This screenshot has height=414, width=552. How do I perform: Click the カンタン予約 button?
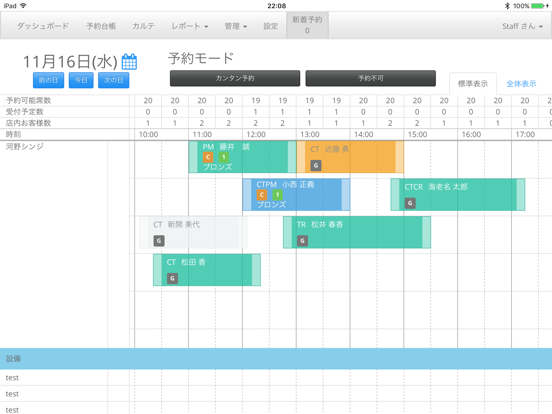(x=235, y=78)
